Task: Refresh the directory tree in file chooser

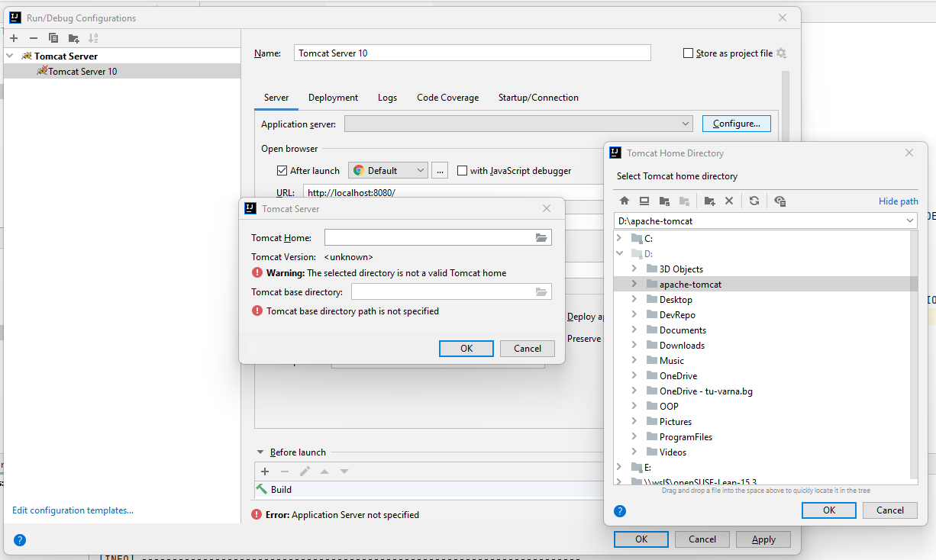Action: click(754, 201)
